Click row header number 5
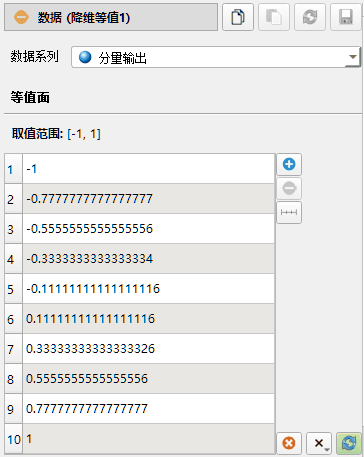This screenshot has height=457, width=364. tap(13, 289)
